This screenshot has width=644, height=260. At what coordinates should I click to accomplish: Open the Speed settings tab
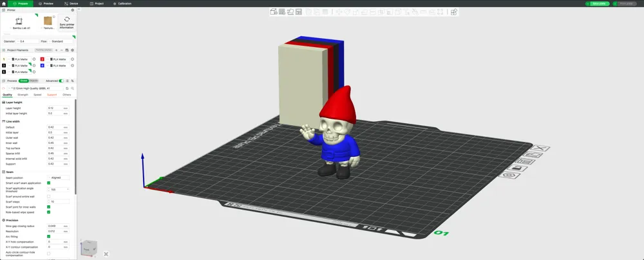tap(37, 95)
